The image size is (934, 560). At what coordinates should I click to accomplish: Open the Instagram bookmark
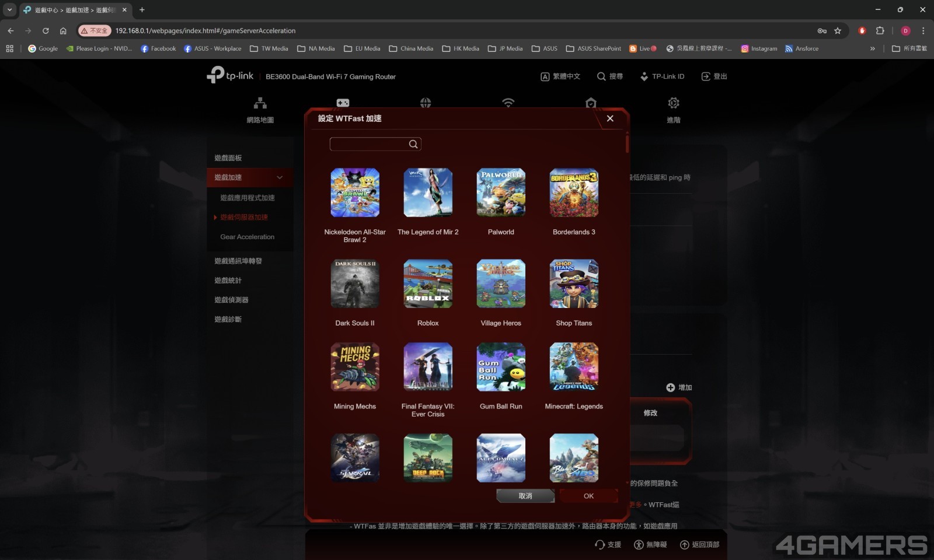pyautogui.click(x=759, y=48)
